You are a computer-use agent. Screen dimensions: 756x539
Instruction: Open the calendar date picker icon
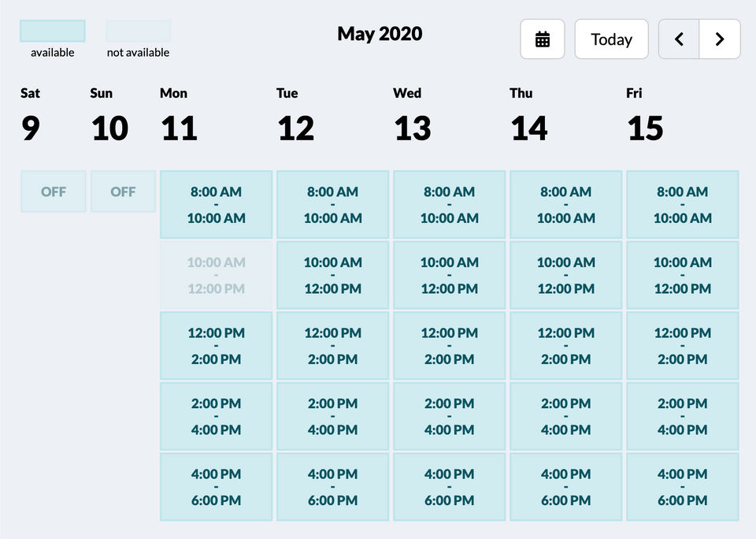click(543, 39)
